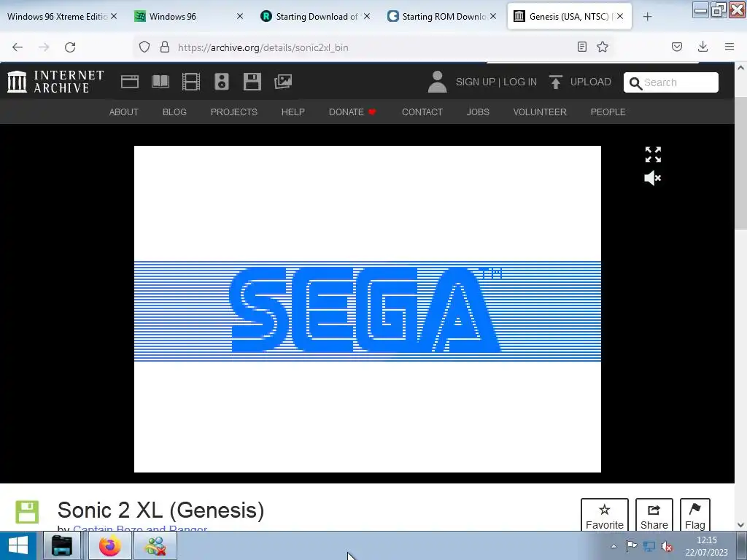Click into the Archive Search field
This screenshot has width=747, height=560.
click(x=671, y=82)
